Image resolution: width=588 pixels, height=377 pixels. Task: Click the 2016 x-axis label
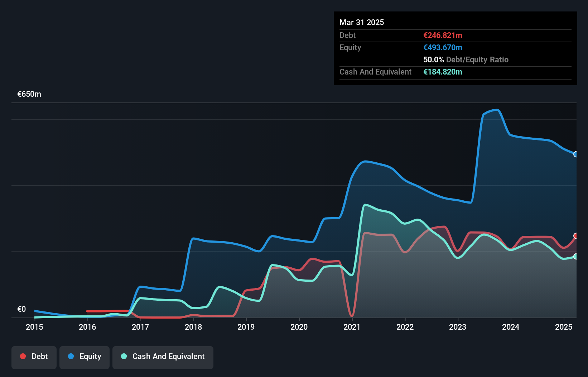click(x=87, y=327)
